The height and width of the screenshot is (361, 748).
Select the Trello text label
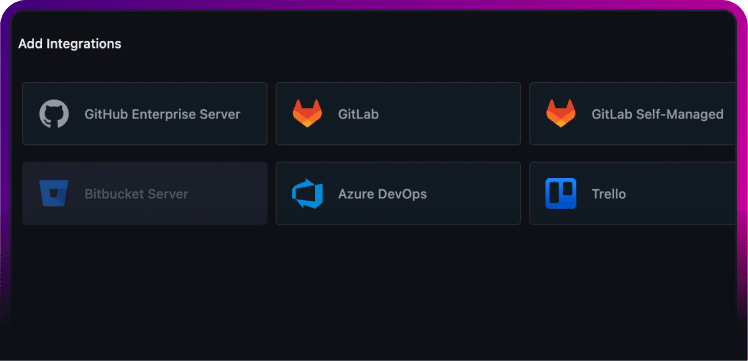click(x=609, y=194)
